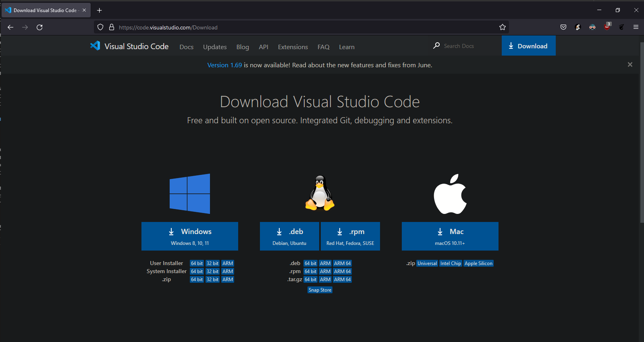This screenshot has height=342, width=644.
Task: Open a new browser tab
Action: 100,10
